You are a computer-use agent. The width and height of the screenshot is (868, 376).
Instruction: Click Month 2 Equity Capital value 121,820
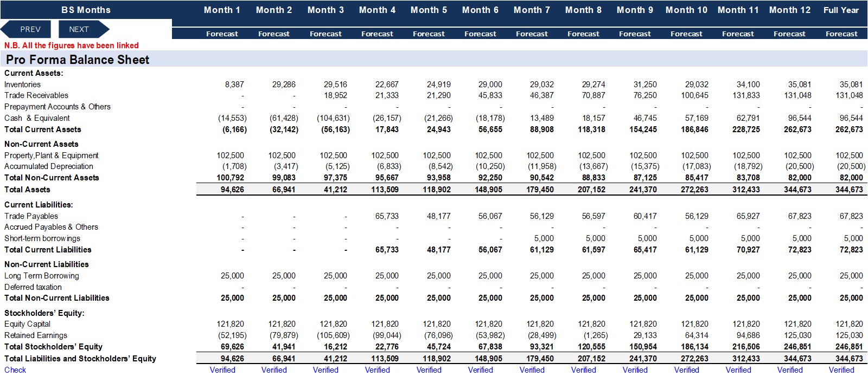282,324
